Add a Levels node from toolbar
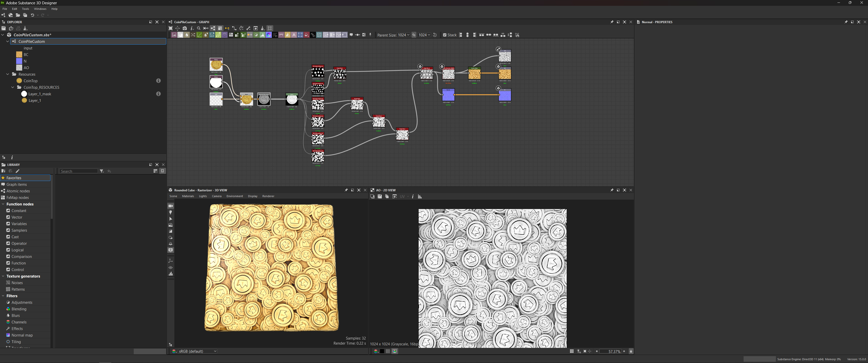This screenshot has width=868, height=363. (262, 35)
